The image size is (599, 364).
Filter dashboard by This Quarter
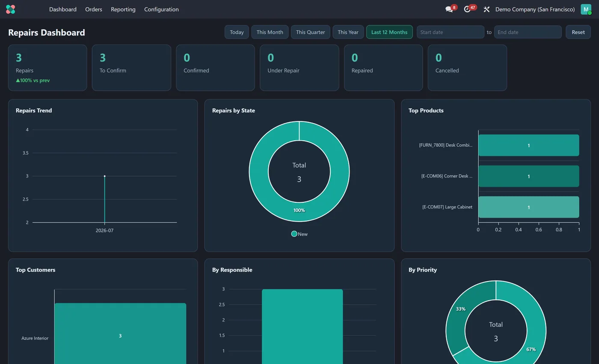[x=311, y=32]
